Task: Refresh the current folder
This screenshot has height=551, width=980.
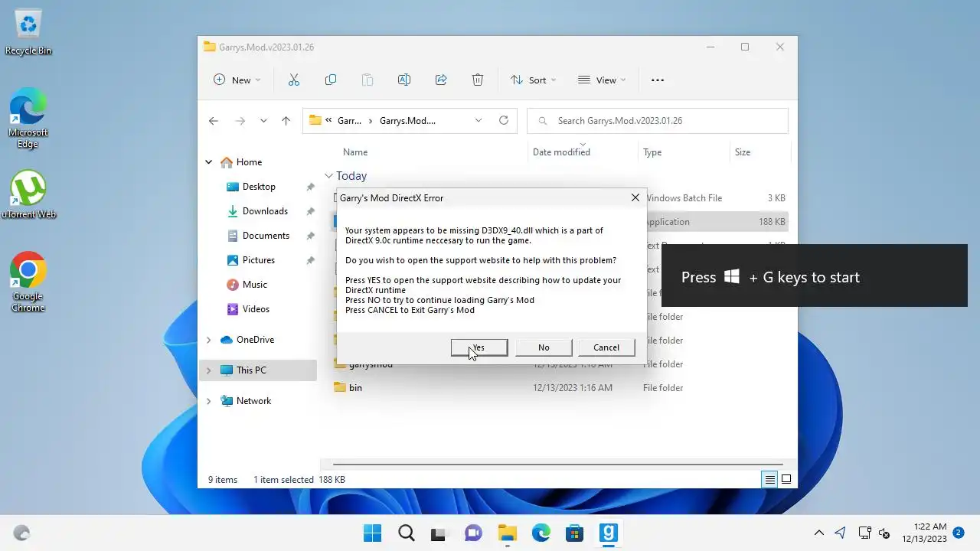Action: (x=504, y=121)
